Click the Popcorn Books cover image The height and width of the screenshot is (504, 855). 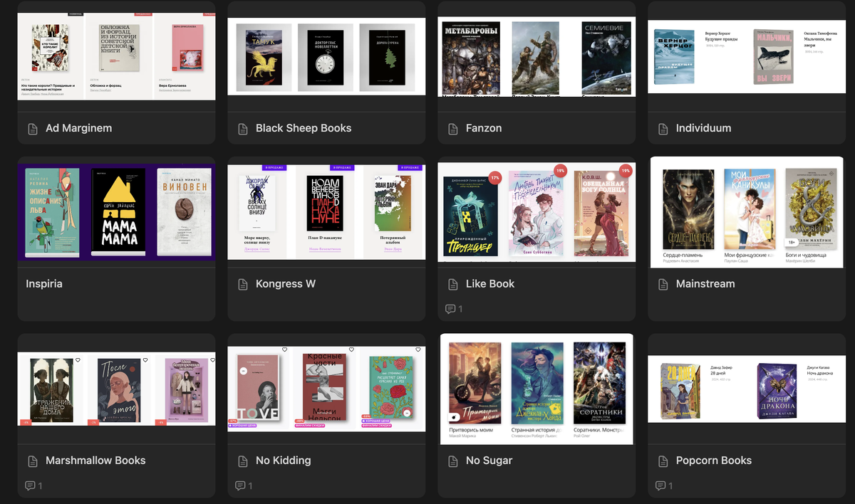coord(747,389)
